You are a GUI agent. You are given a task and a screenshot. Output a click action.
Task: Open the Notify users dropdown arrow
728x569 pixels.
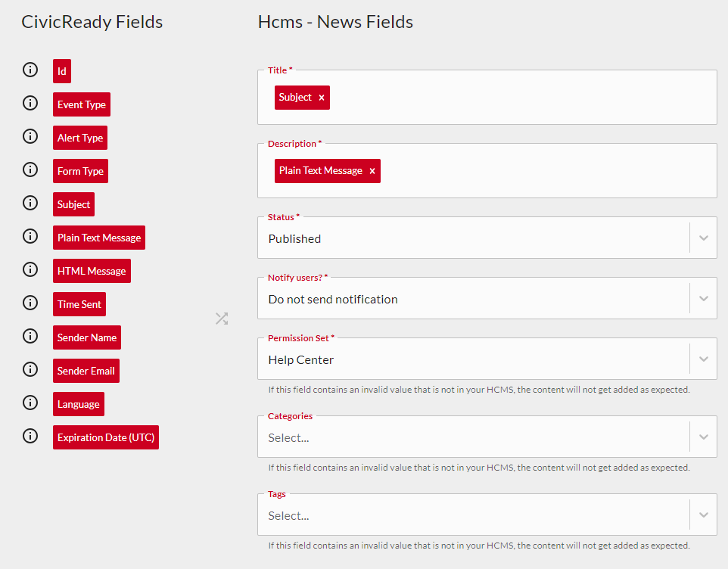tap(703, 298)
